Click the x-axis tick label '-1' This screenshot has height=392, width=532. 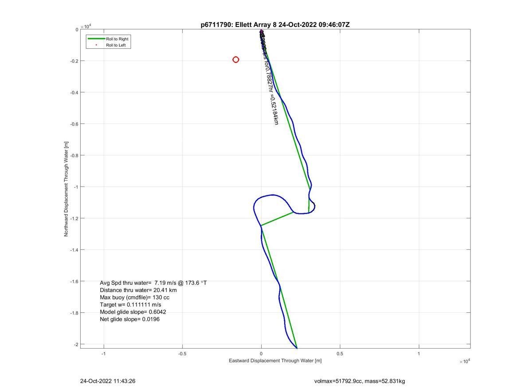(x=104, y=354)
